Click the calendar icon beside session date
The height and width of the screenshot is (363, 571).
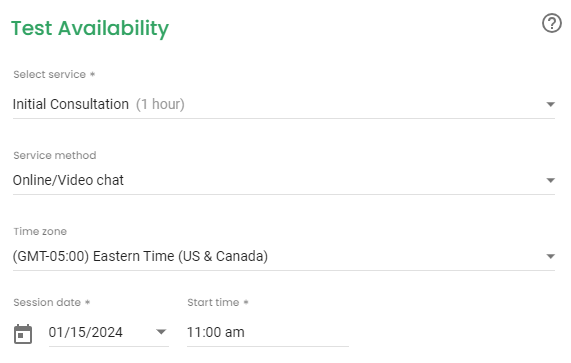tap(23, 334)
